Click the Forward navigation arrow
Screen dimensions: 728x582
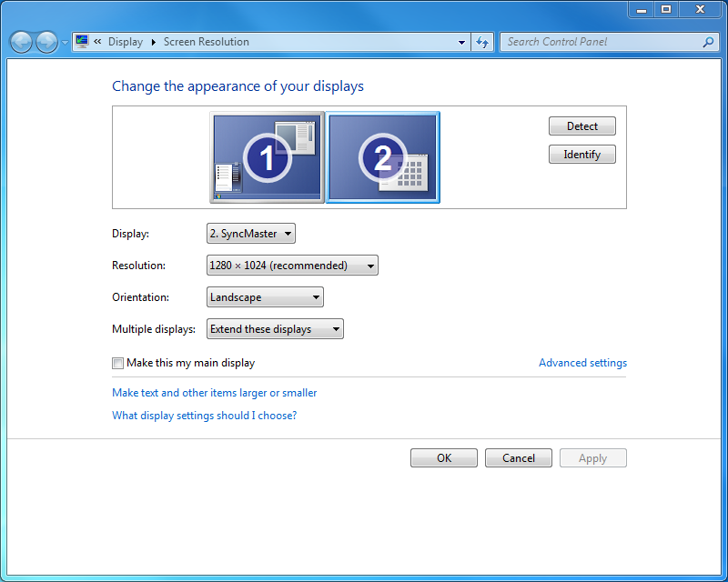pos(45,42)
